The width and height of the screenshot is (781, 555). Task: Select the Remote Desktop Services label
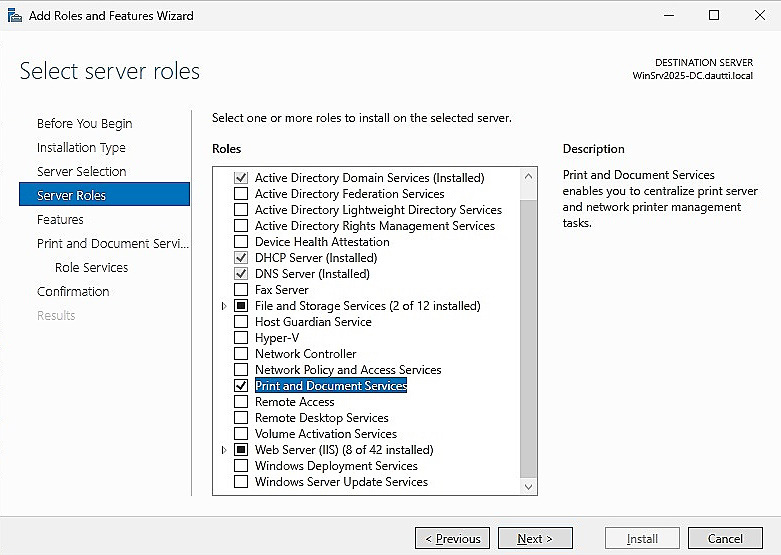(x=322, y=417)
